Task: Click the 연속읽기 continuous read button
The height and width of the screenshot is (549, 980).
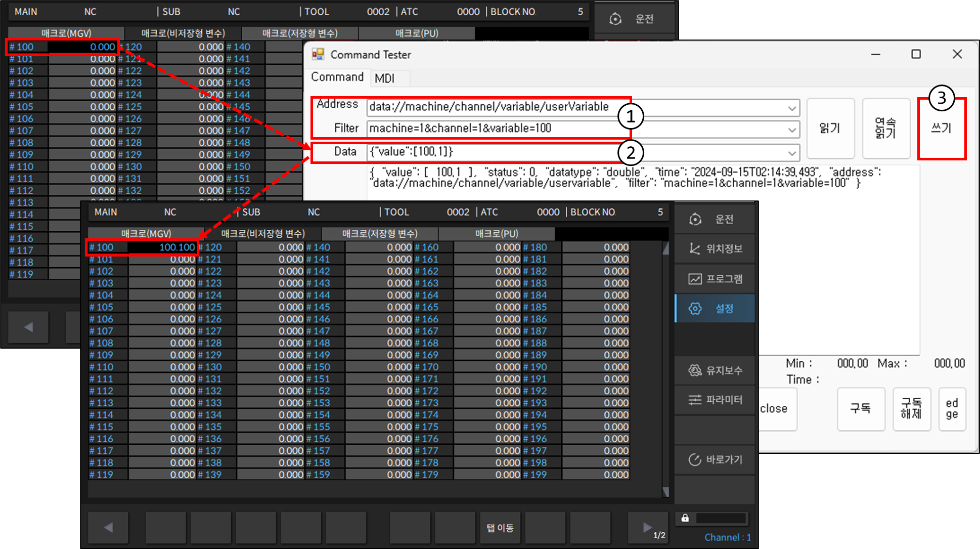Action: [x=886, y=129]
